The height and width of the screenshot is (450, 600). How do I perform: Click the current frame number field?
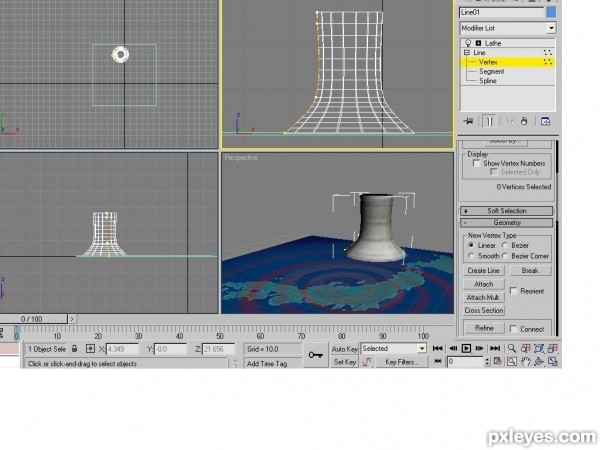pos(465,362)
